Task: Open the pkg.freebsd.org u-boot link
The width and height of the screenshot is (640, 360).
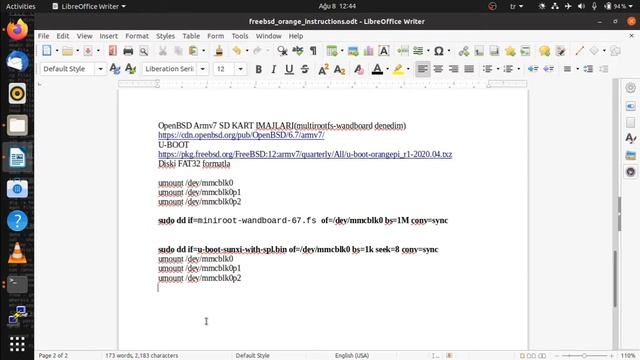Action: (x=305, y=154)
